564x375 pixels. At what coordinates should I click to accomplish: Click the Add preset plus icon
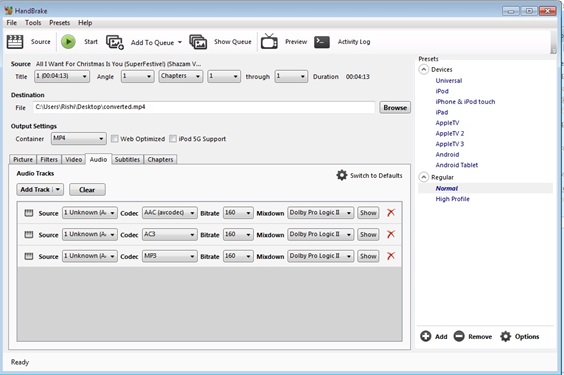(426, 336)
